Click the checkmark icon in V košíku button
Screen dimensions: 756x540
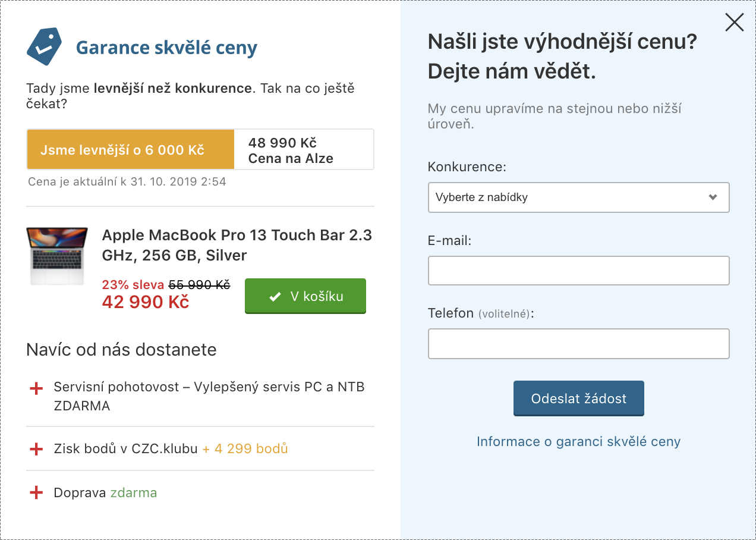point(275,297)
